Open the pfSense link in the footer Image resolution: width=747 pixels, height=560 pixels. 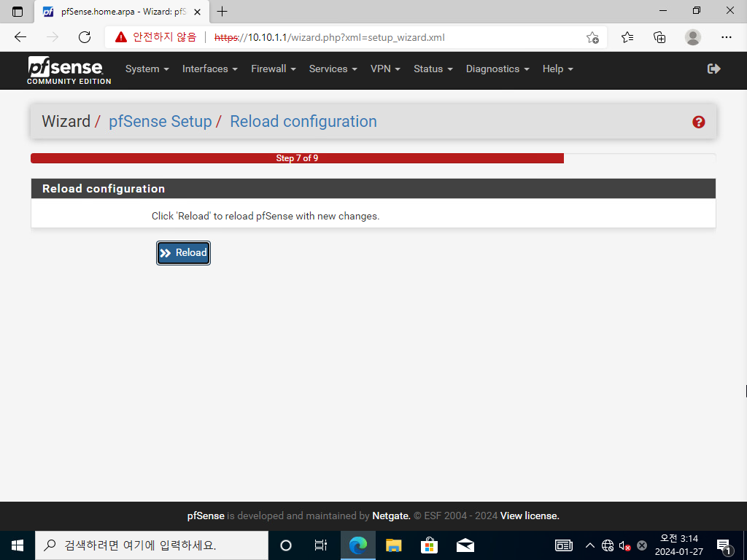coord(206,516)
